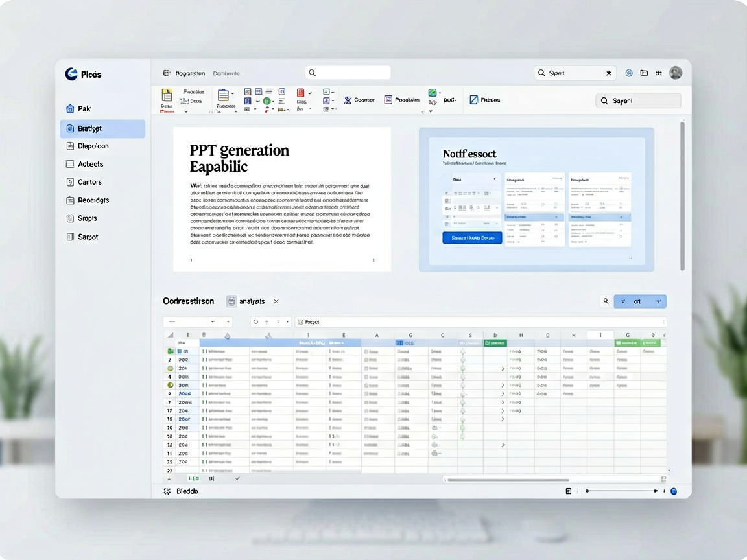Tick the column A checkbox in row 4
747x560 pixels.
366,377
